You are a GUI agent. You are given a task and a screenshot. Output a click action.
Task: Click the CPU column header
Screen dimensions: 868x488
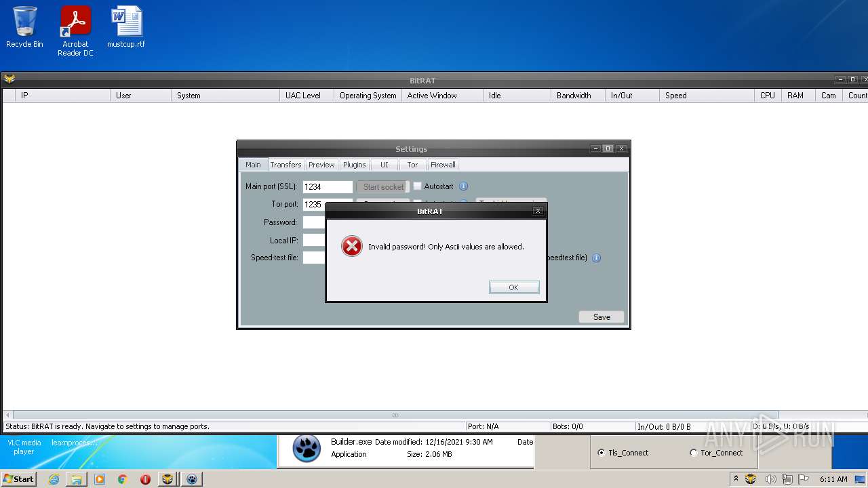click(x=768, y=96)
